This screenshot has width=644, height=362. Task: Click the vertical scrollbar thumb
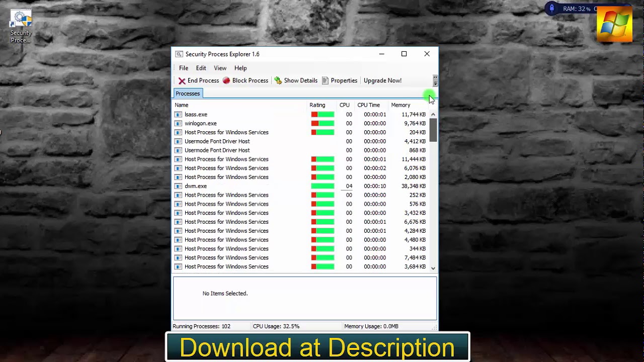(x=433, y=130)
